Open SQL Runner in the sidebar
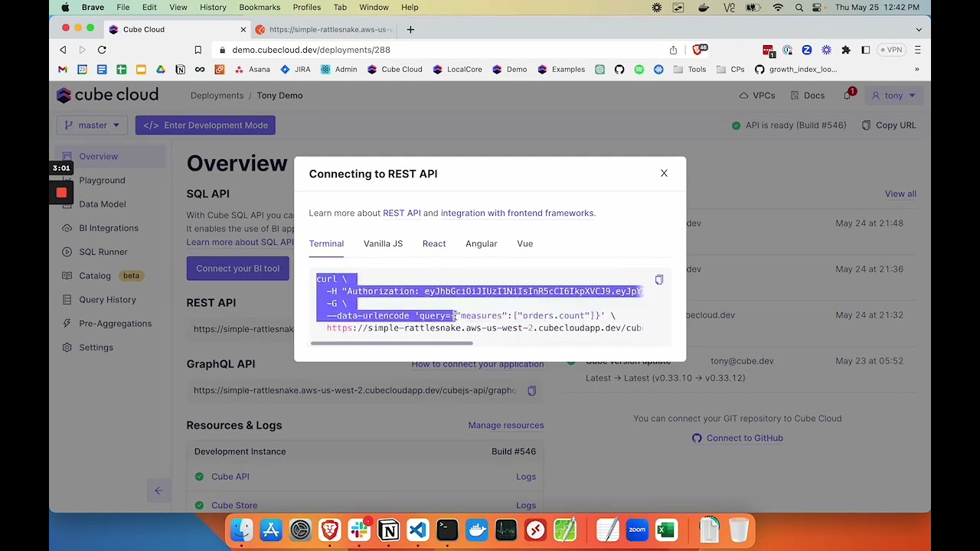Viewport: 980px width, 551px height. click(x=103, y=252)
